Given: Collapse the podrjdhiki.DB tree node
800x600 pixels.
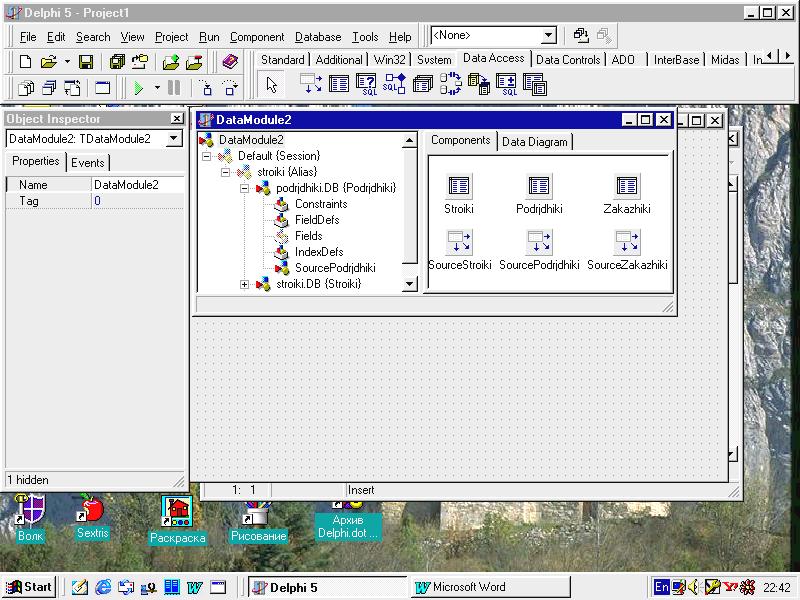Looking at the screenshot, I should 244,188.
